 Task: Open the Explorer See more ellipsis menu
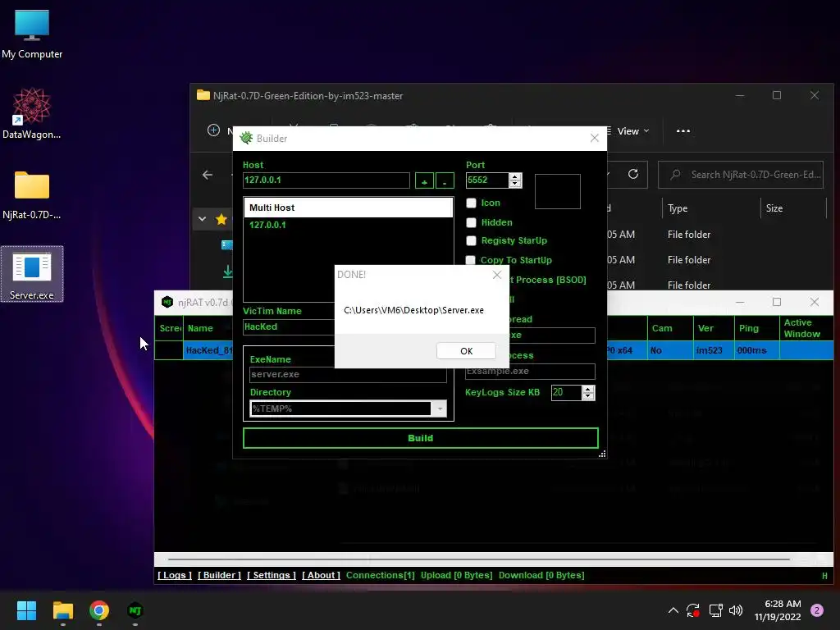click(683, 130)
